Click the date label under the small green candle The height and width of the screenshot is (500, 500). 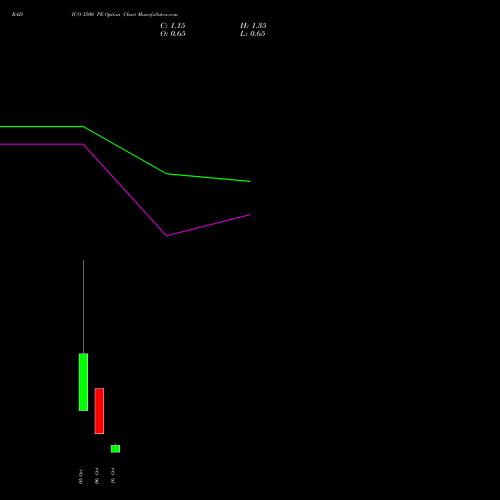click(x=113, y=476)
